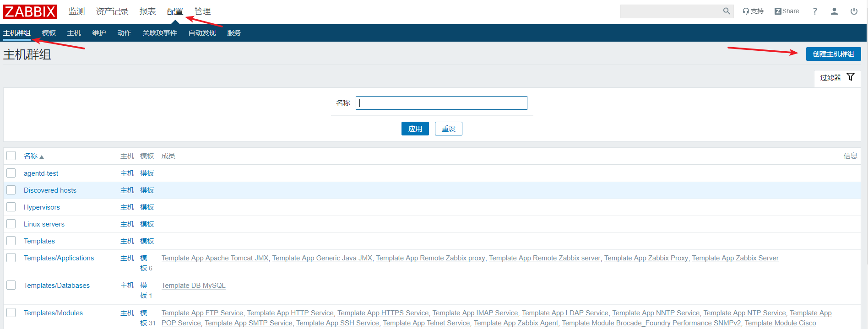Switch to the 主机 submenu tab
Image resolution: width=868 pixels, height=329 pixels.
coord(74,33)
